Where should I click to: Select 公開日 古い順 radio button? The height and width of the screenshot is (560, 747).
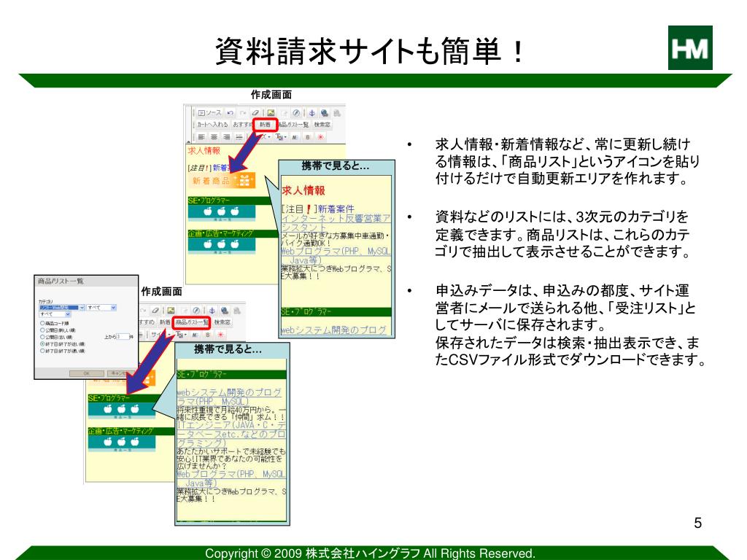click(x=42, y=337)
